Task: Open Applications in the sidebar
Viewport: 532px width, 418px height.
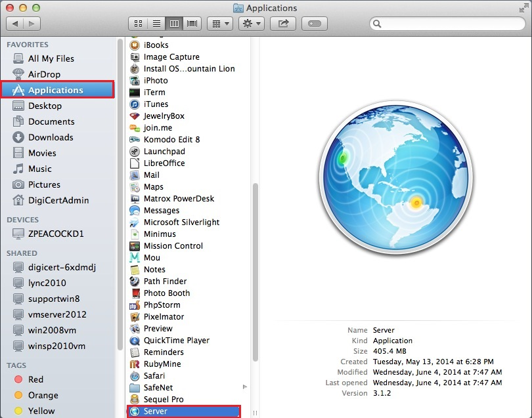Action: 57,90
